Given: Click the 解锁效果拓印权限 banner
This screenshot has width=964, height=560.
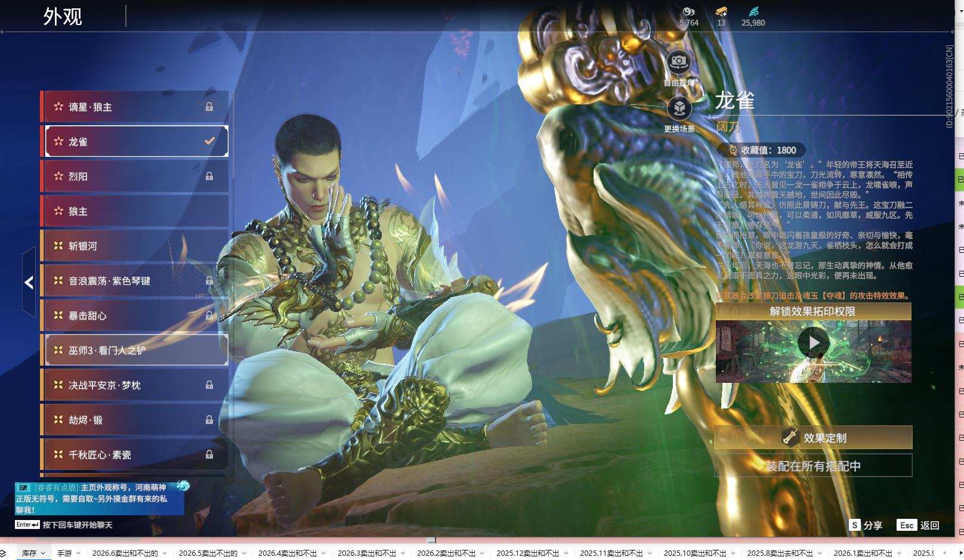Looking at the screenshot, I should click(x=813, y=311).
